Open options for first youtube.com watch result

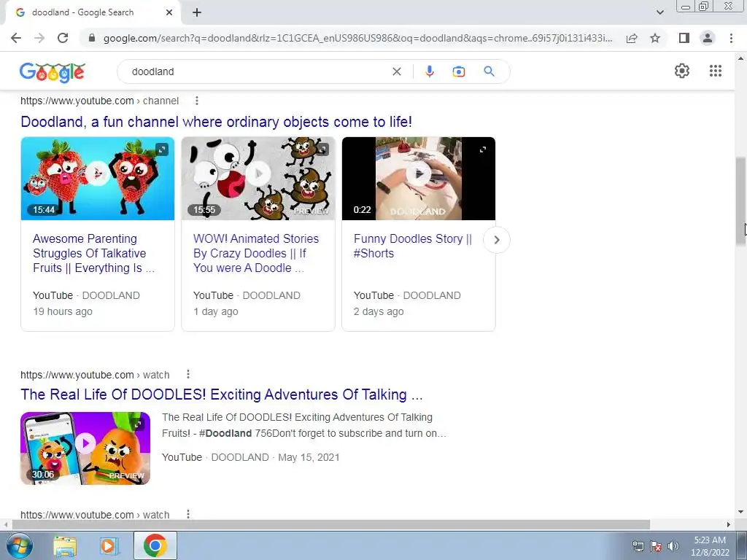(188, 374)
